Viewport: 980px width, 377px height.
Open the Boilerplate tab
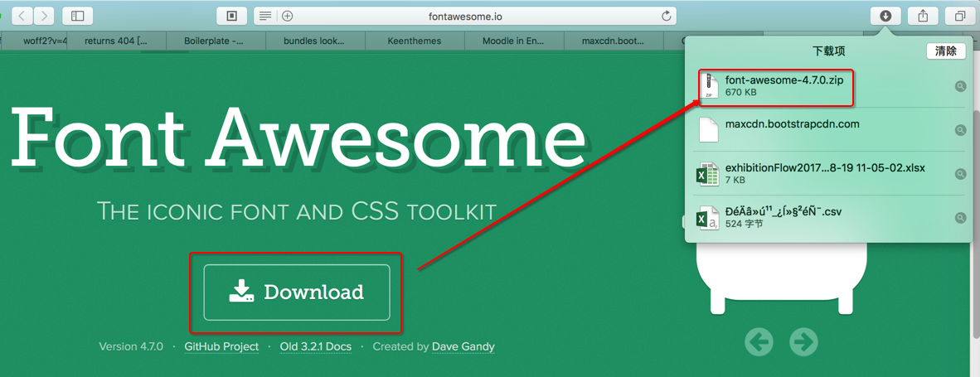[x=216, y=41]
